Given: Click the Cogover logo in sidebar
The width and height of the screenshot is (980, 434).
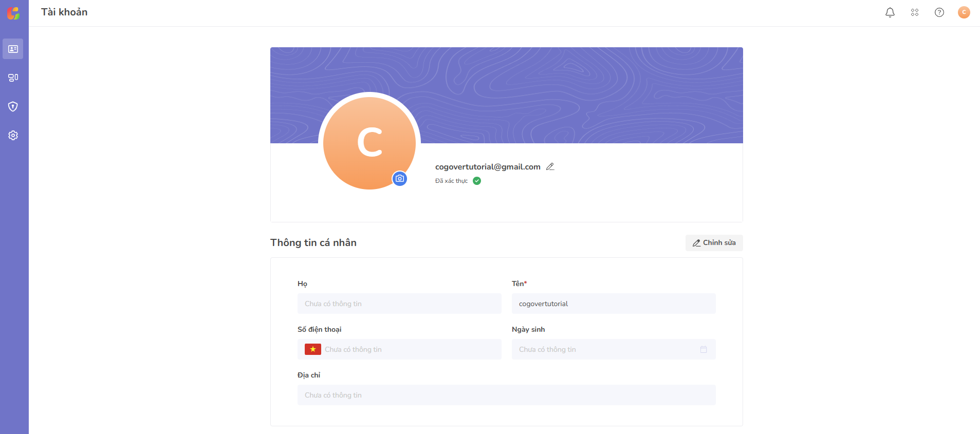Looking at the screenshot, I should tap(13, 13).
